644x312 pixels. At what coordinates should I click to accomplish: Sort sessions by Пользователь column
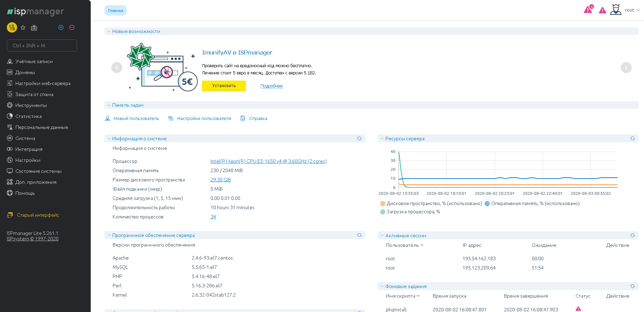point(405,245)
